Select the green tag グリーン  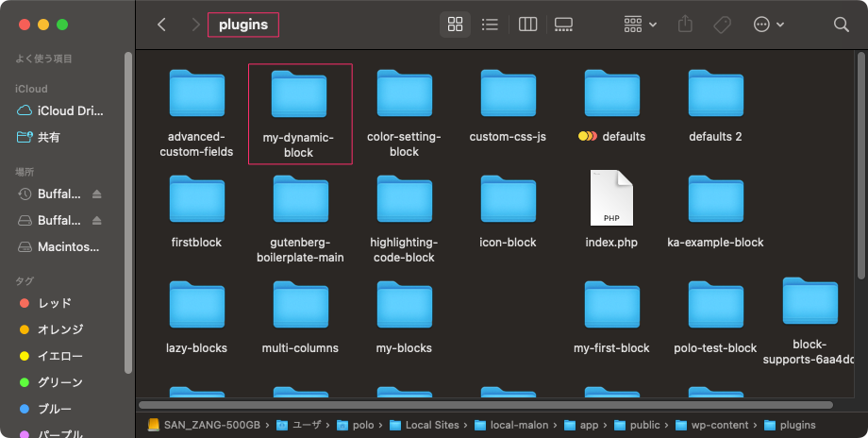(x=60, y=382)
